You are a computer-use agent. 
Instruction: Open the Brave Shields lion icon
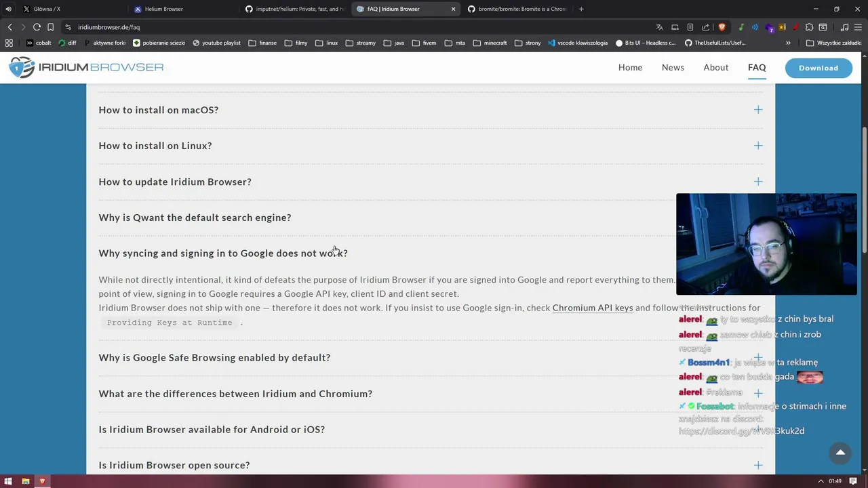click(722, 27)
